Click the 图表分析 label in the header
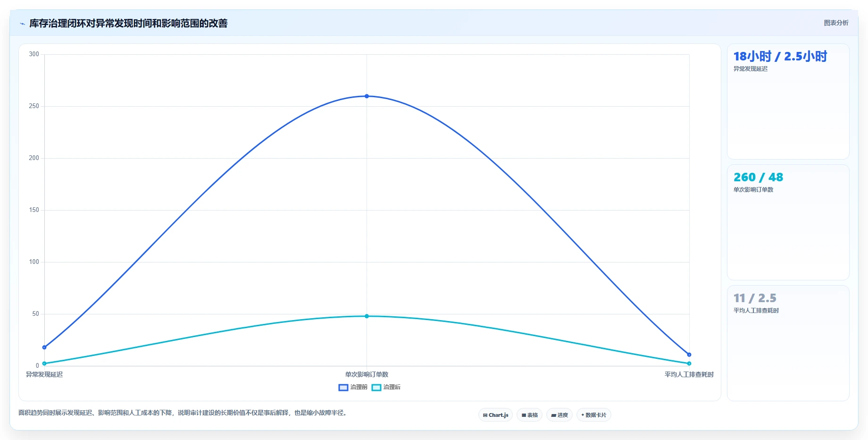This screenshot has height=440, width=868. click(x=836, y=23)
